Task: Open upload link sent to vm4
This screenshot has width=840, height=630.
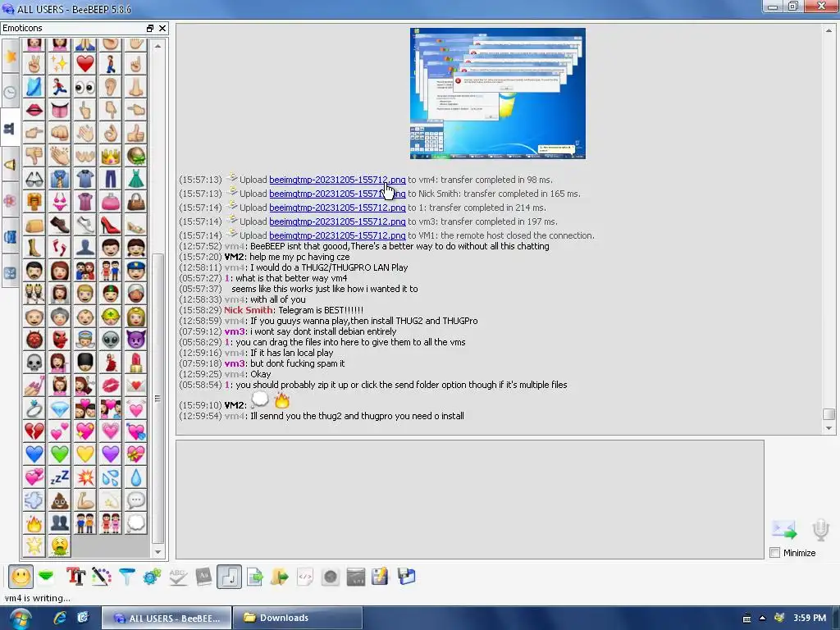Action: point(337,180)
